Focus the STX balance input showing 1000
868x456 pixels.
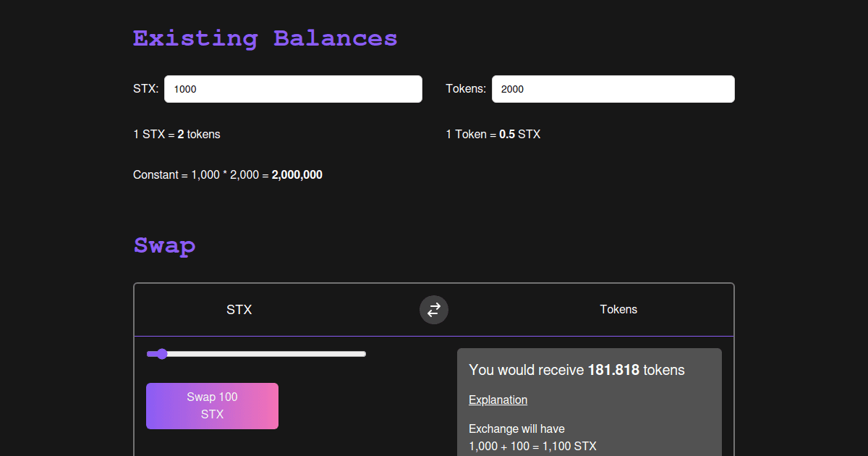[293, 88]
